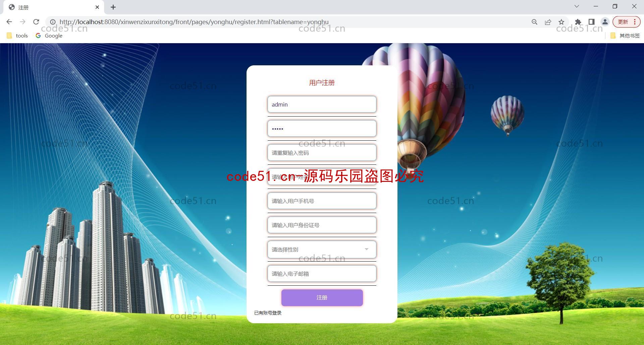Minimize the browser window

click(x=596, y=6)
